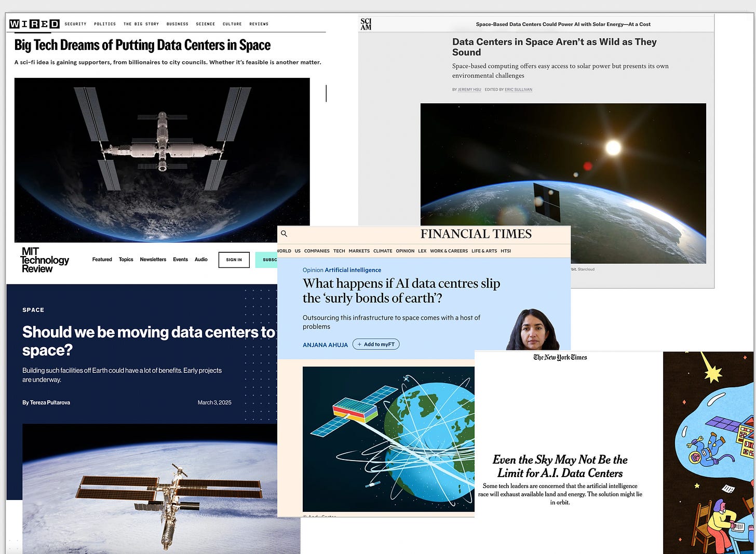Open FT Tech section
Screen dimensions: 756x554
[339, 251]
